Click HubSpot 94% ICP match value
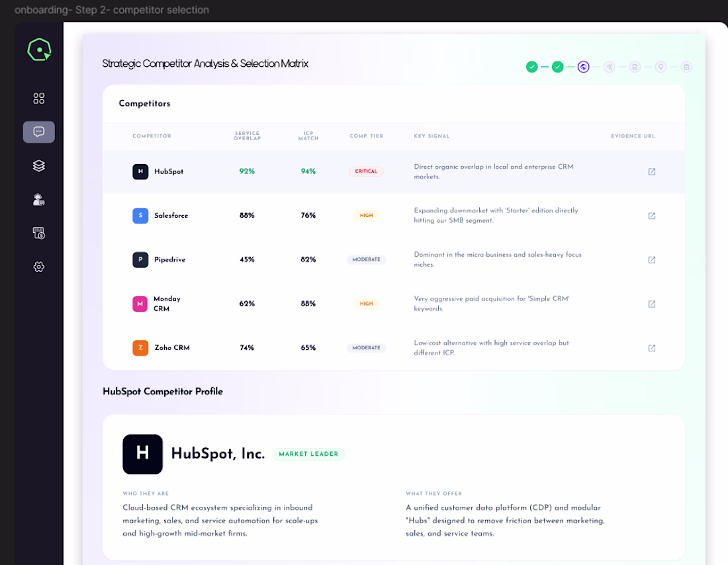 [308, 171]
